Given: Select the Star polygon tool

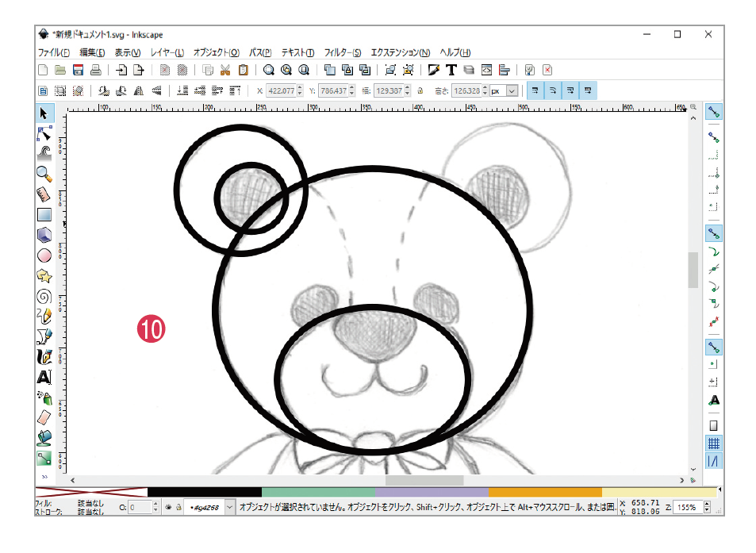Looking at the screenshot, I should point(44,276).
